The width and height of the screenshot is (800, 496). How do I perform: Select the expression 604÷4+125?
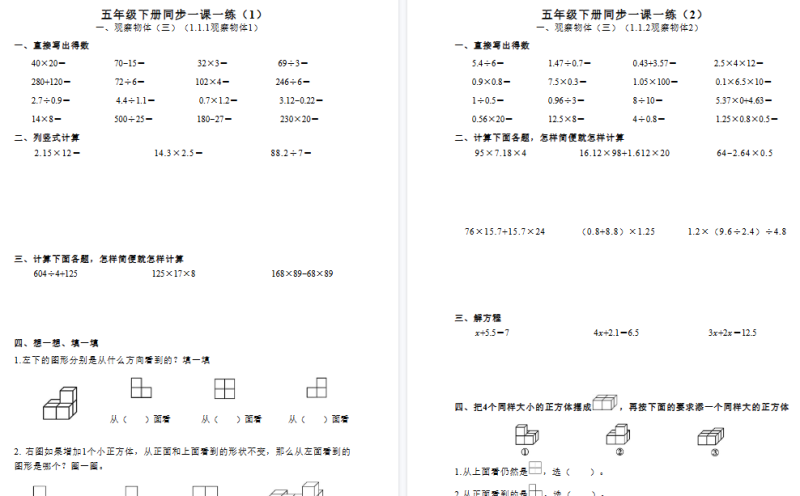56,274
